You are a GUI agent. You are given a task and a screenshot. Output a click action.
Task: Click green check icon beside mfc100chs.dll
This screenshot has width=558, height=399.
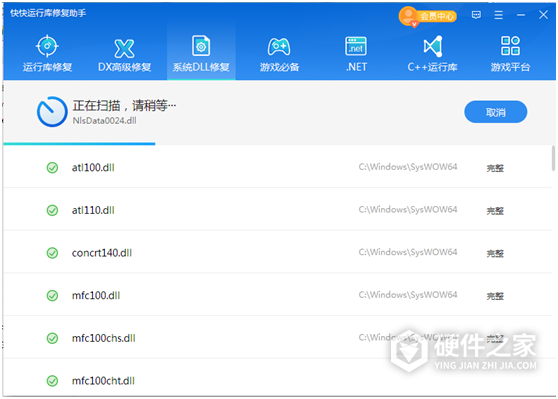[52, 338]
